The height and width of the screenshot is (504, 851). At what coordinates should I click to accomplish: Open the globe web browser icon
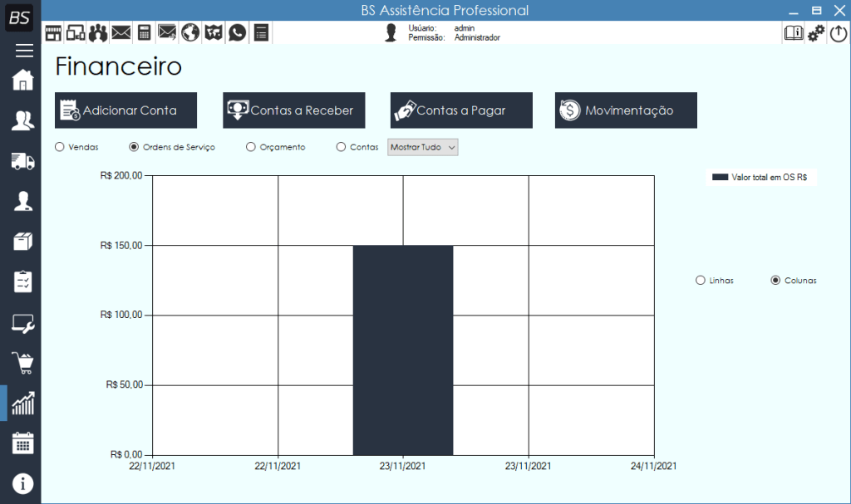(x=190, y=32)
